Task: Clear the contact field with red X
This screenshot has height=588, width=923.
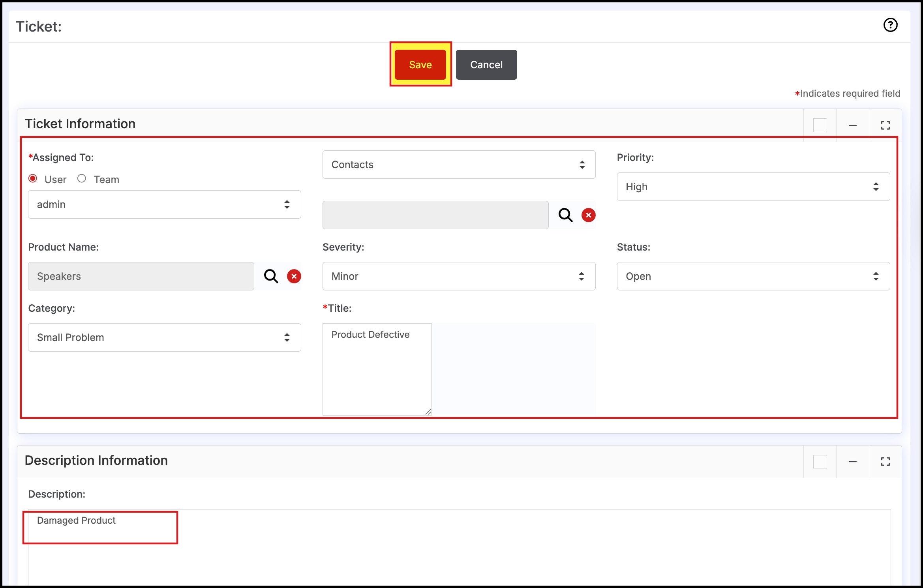Action: tap(588, 215)
